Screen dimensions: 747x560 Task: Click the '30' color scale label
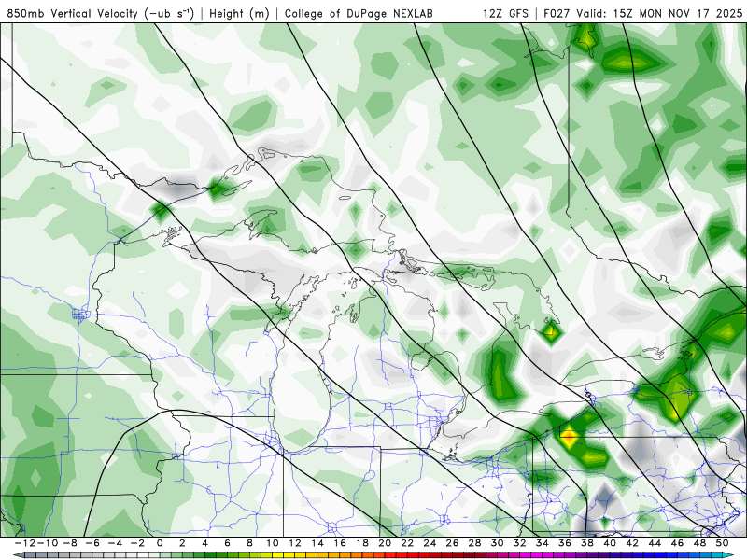pos(497,543)
